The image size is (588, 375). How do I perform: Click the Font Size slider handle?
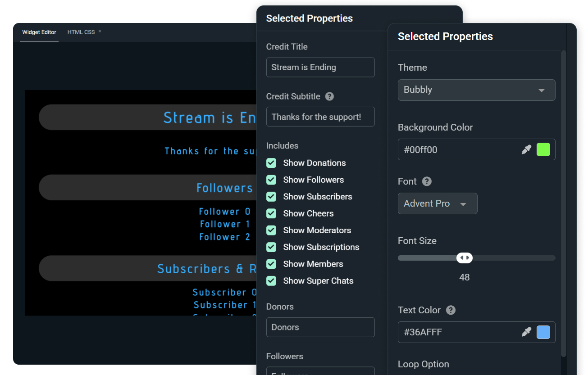[x=465, y=258]
